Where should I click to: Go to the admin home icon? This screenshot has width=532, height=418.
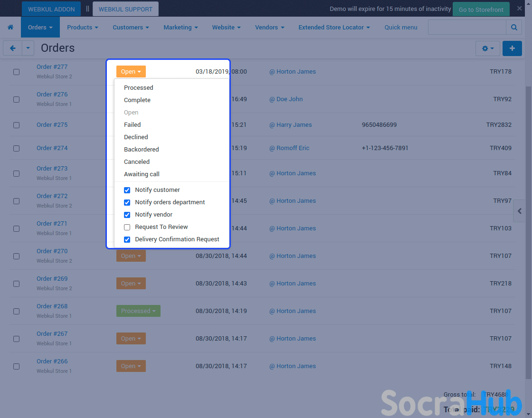pyautogui.click(x=10, y=27)
